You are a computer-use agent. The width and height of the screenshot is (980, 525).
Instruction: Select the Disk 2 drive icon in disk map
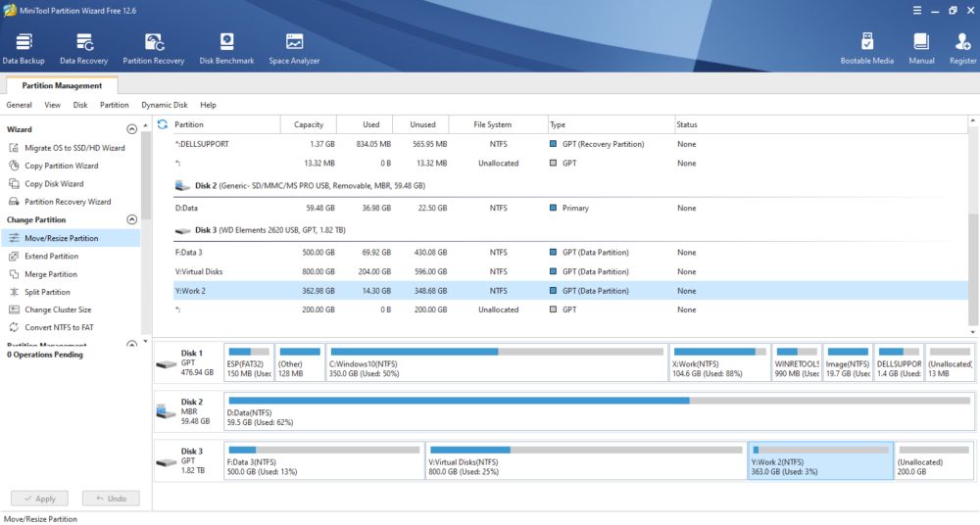pos(167,412)
